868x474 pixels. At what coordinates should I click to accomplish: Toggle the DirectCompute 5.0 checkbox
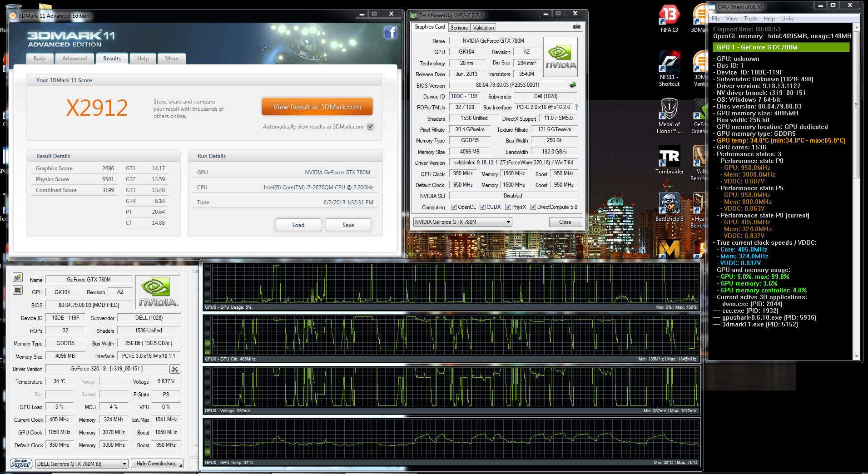533,207
